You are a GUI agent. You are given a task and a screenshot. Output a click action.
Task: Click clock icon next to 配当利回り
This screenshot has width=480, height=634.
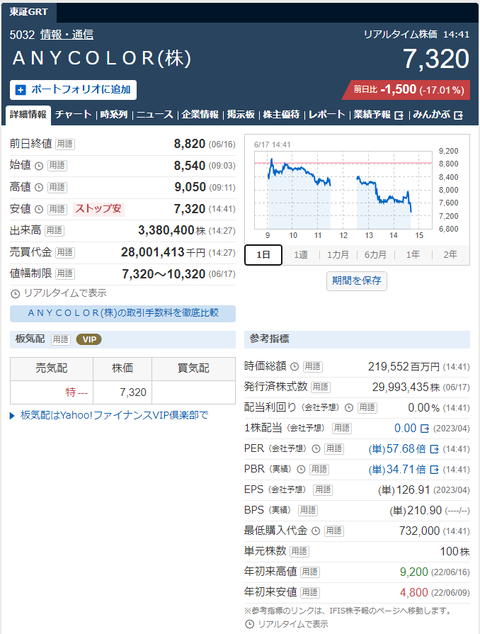(349, 408)
